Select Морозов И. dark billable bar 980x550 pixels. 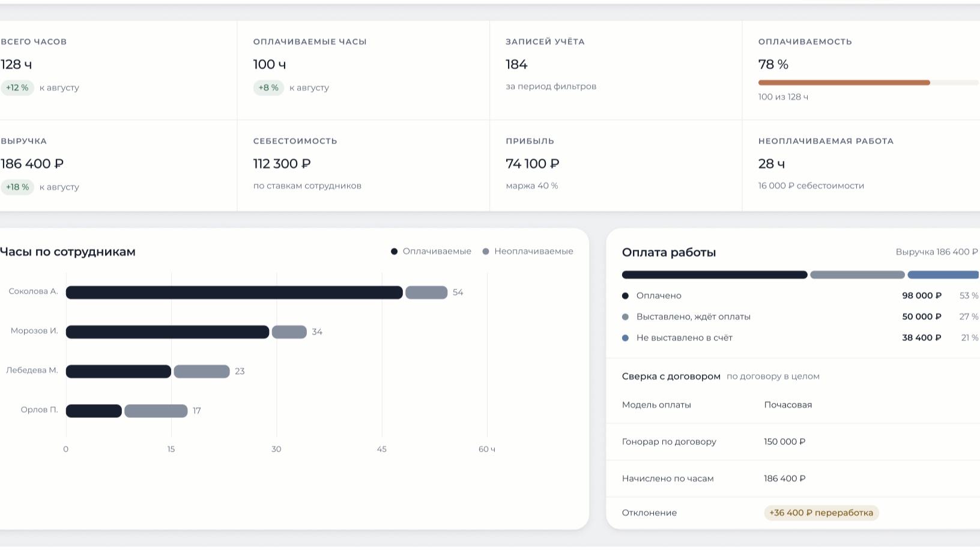click(168, 332)
